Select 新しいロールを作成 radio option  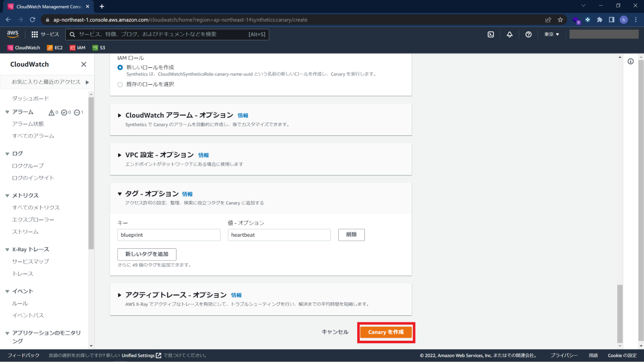[120, 68]
